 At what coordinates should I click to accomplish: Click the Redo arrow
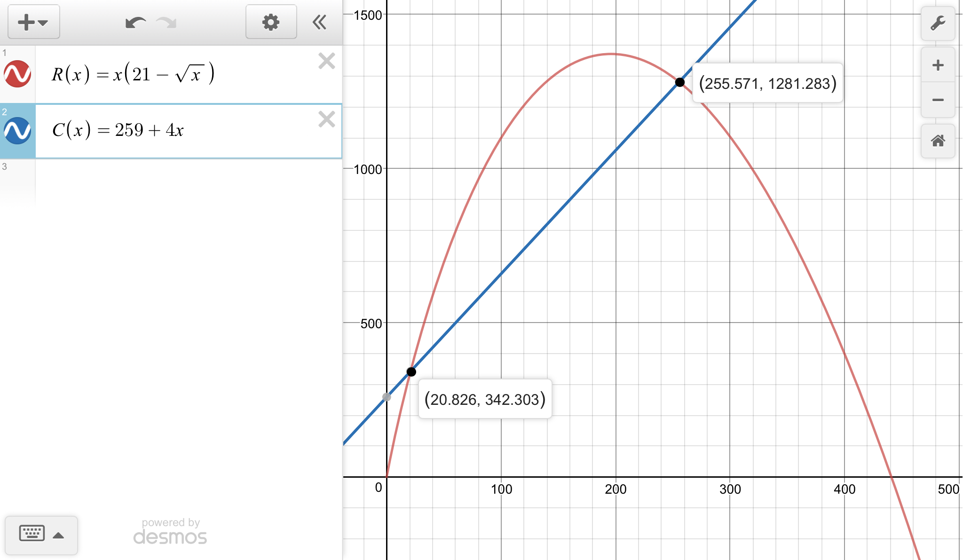[x=166, y=22]
